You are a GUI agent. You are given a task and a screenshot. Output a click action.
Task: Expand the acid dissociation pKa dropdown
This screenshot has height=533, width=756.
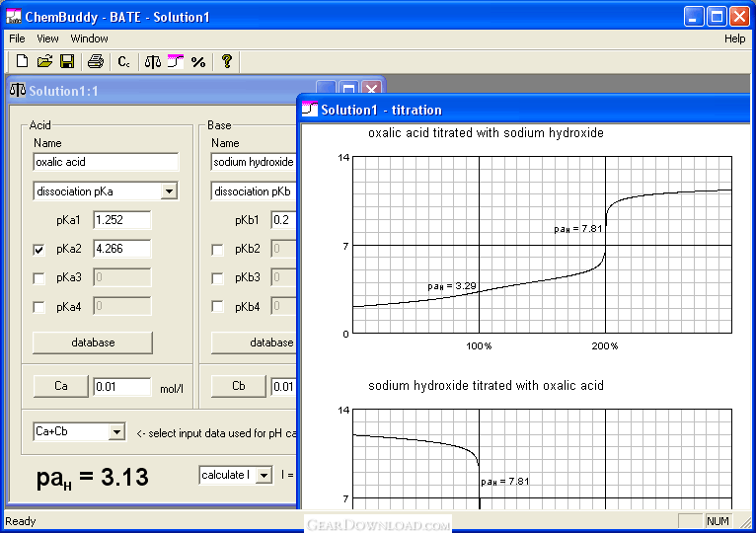coord(169,191)
